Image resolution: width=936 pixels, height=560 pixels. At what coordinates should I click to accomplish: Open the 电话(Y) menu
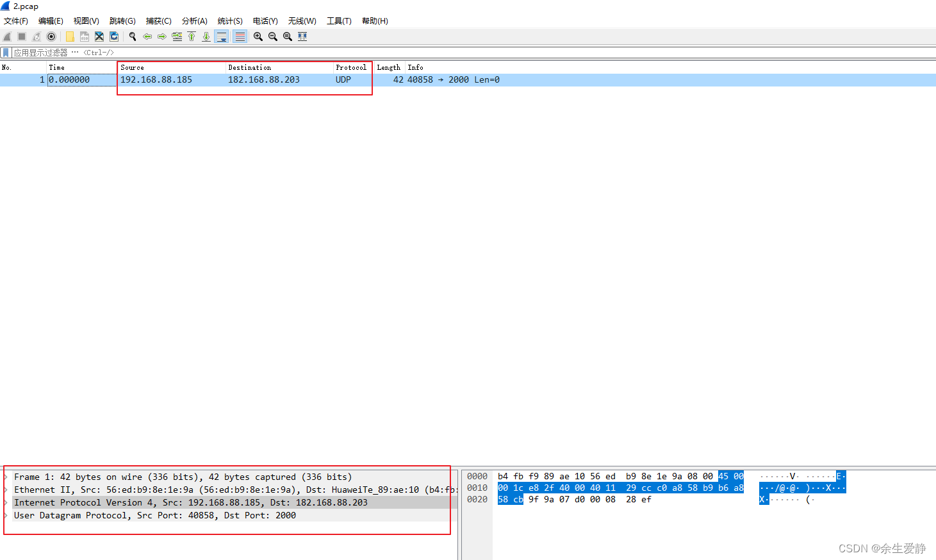coord(265,21)
